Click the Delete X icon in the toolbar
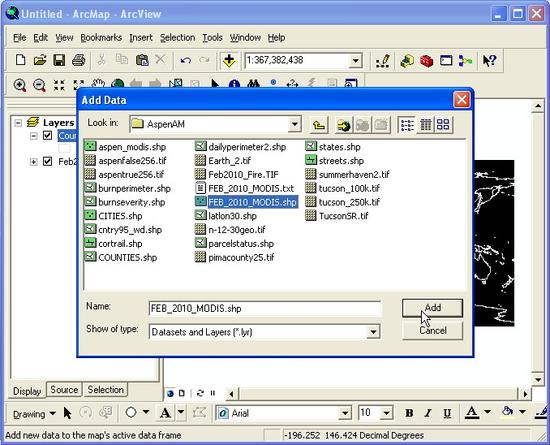Viewport: 550px width, 445px height. 160,59
